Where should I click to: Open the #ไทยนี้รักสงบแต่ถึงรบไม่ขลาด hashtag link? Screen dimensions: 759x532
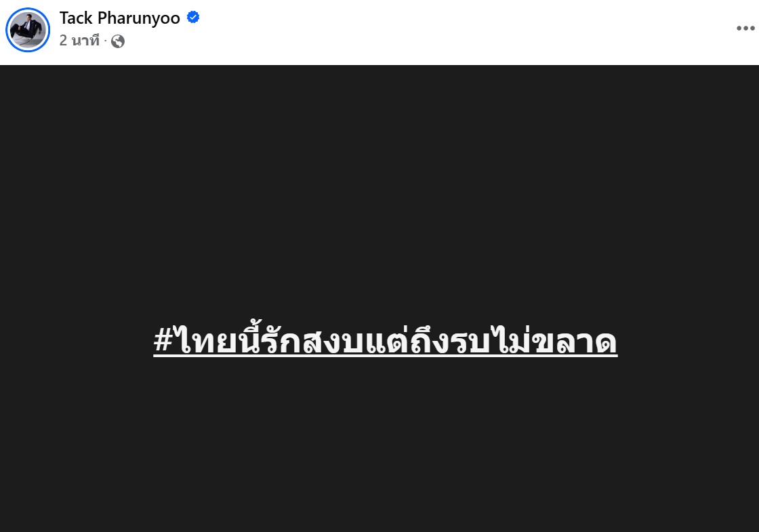point(386,340)
